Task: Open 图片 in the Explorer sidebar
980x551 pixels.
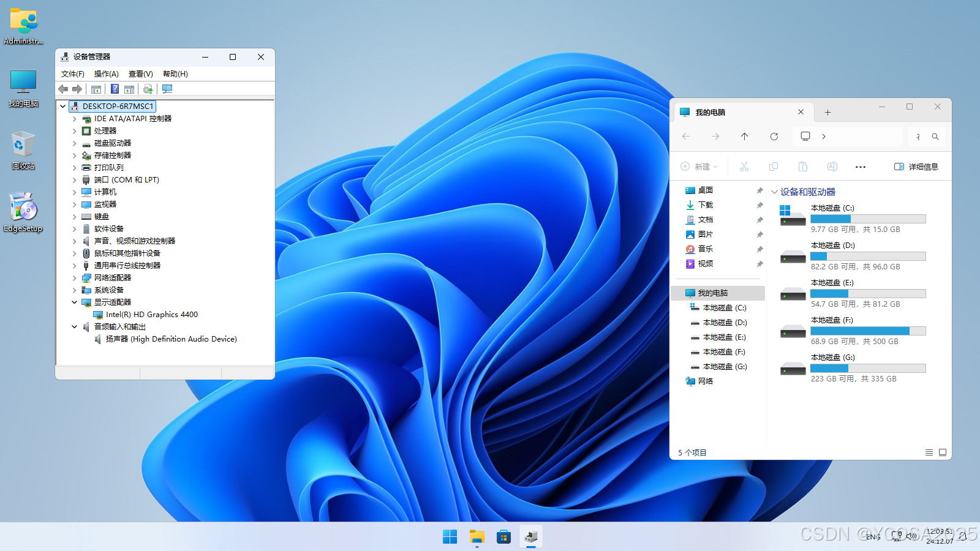Action: click(705, 234)
